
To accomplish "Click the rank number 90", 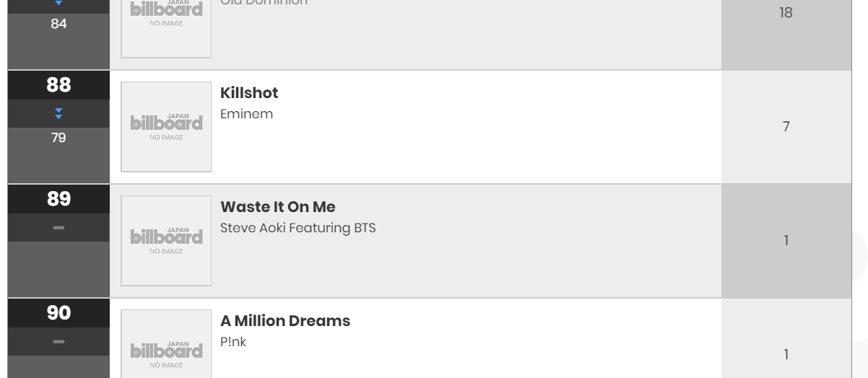I will [x=58, y=313].
